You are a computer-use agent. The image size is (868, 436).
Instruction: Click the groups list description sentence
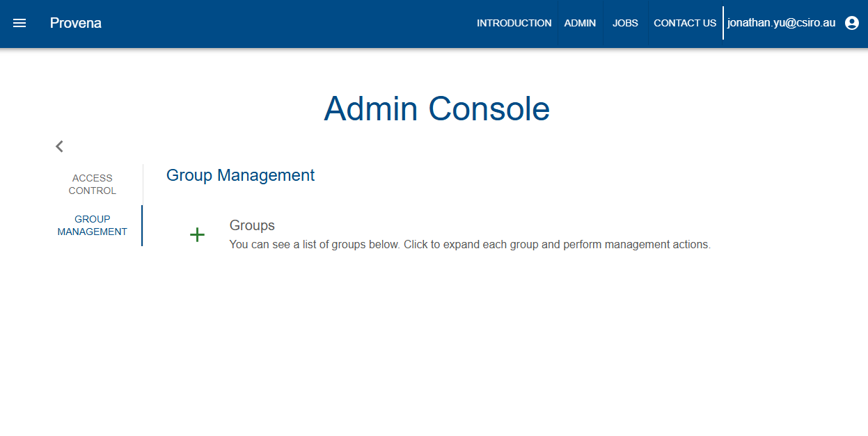pos(470,245)
